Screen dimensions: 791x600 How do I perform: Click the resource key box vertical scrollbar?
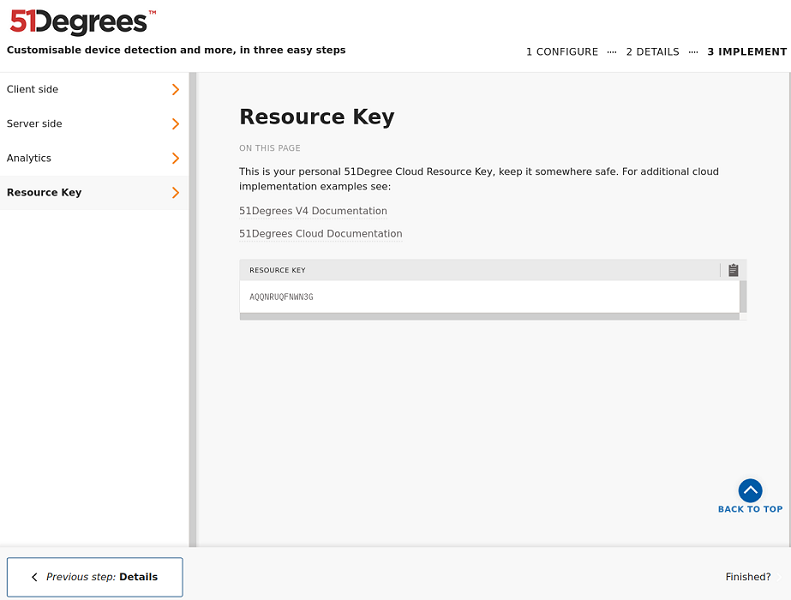coord(743,296)
